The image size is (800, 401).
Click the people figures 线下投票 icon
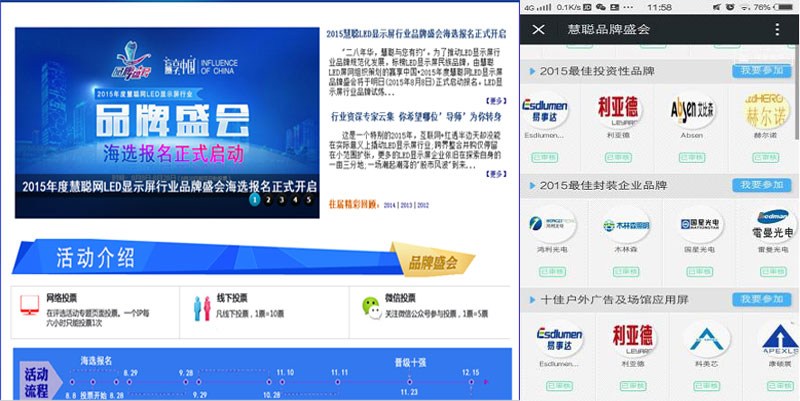(x=202, y=308)
